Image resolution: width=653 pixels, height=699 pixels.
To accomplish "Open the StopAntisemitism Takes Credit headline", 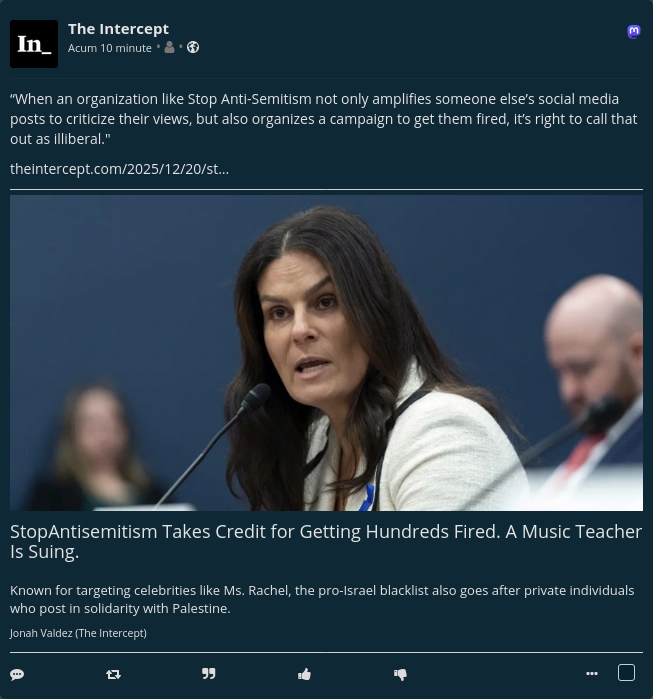I will click(326, 542).
